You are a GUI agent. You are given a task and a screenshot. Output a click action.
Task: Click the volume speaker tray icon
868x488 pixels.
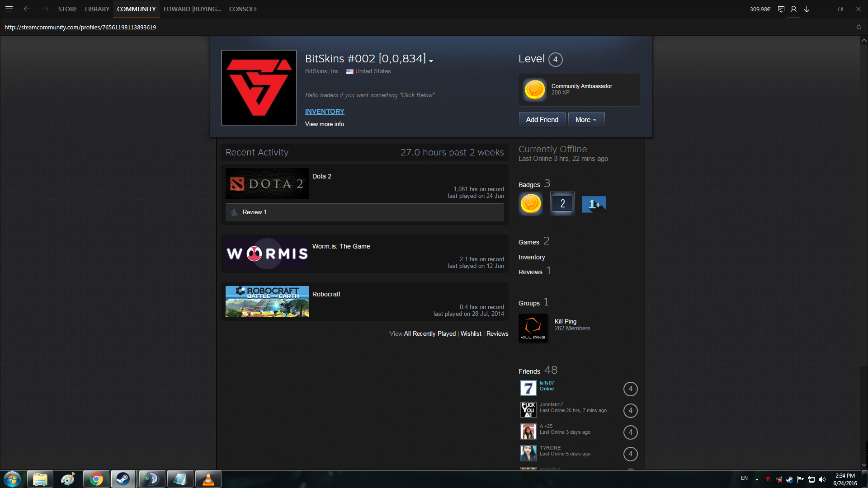tap(822, 479)
